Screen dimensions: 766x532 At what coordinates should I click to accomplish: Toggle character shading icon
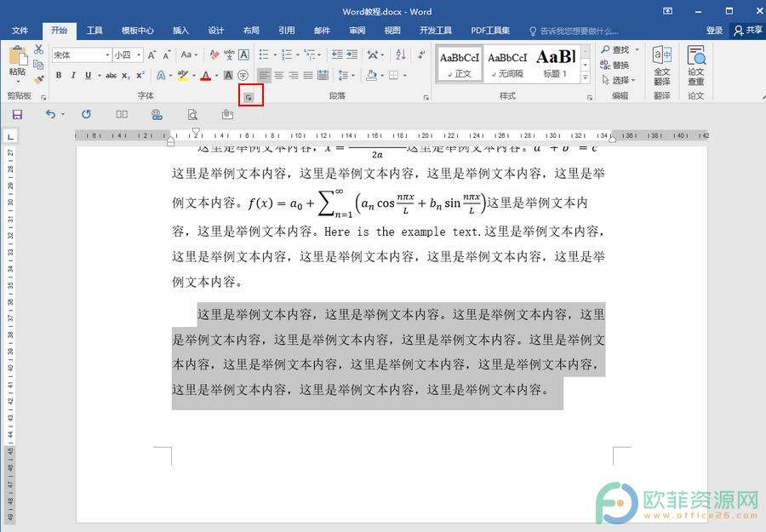228,75
